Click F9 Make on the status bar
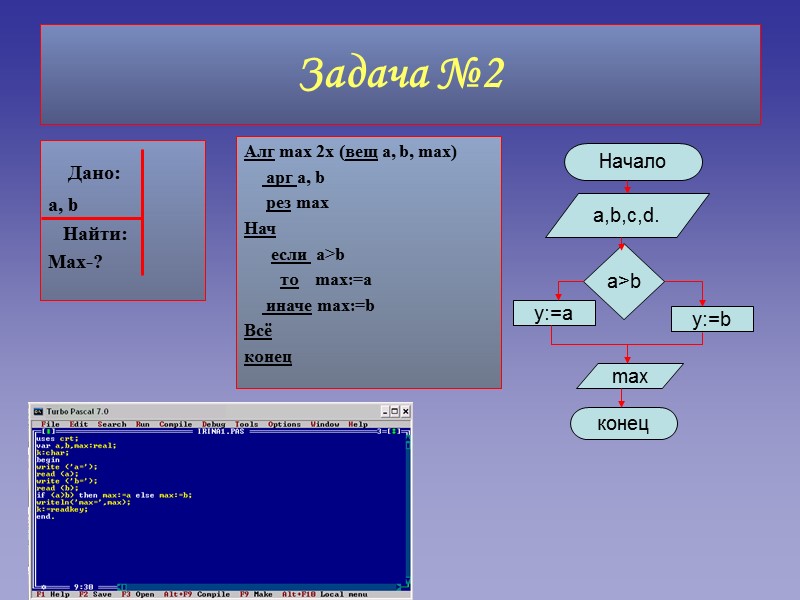The image size is (800, 600). (x=259, y=594)
